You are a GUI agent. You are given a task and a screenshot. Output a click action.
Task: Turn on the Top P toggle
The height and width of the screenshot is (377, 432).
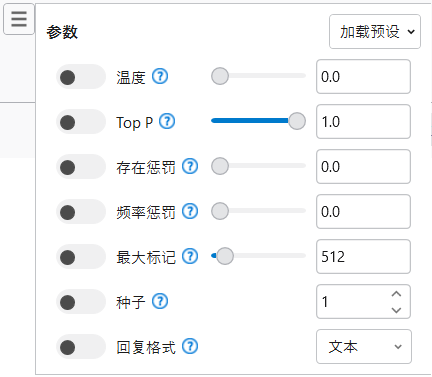81,122
